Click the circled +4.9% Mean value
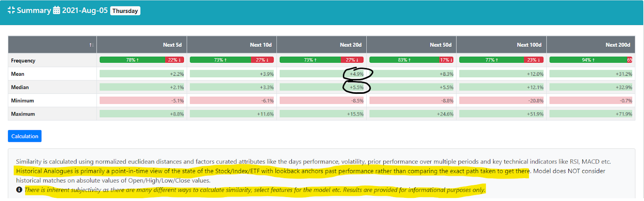The width and height of the screenshot is (644, 201). click(x=357, y=74)
